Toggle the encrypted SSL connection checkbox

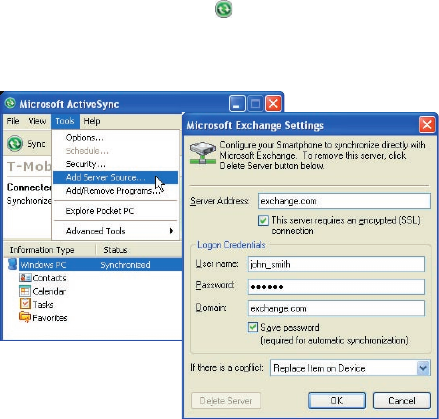coord(263,221)
